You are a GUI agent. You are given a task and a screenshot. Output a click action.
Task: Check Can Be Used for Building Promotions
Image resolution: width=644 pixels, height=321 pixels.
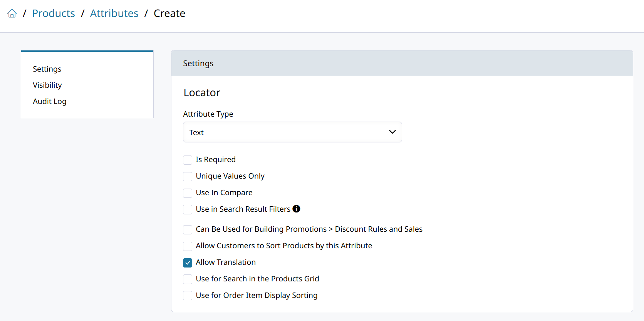(188, 230)
